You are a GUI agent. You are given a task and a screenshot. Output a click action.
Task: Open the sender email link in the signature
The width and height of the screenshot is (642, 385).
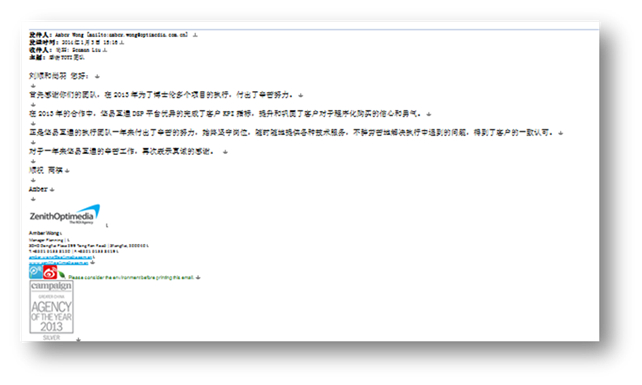click(x=60, y=257)
